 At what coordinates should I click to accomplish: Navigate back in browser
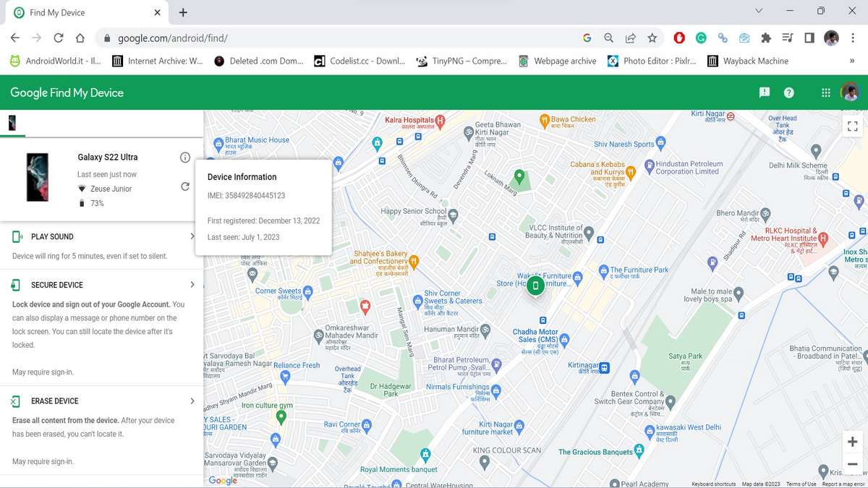15,38
